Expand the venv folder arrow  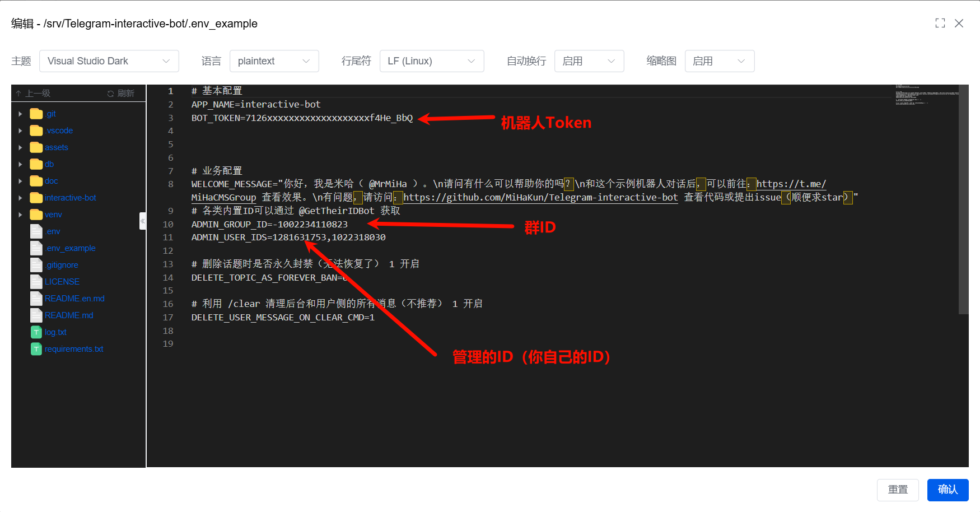click(21, 215)
